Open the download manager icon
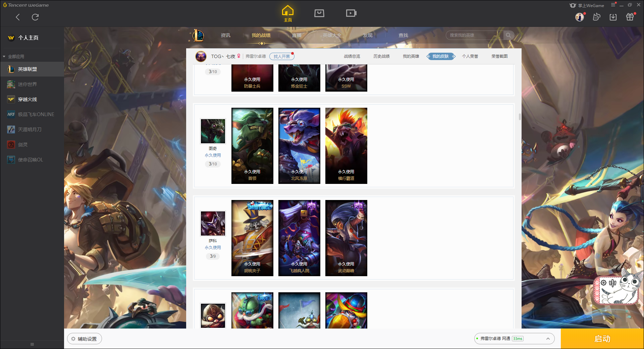This screenshot has width=644, height=349. click(613, 17)
